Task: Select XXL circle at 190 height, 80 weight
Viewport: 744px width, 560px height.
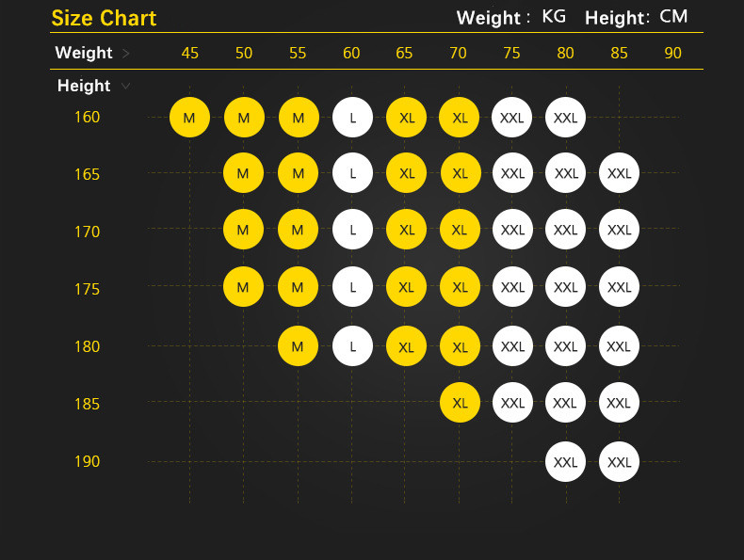Action: [565, 462]
